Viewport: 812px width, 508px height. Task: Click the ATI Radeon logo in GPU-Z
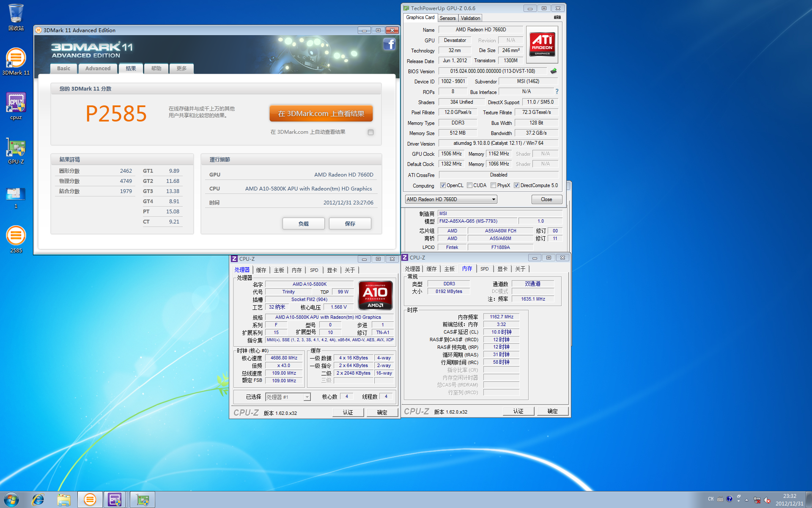click(542, 44)
